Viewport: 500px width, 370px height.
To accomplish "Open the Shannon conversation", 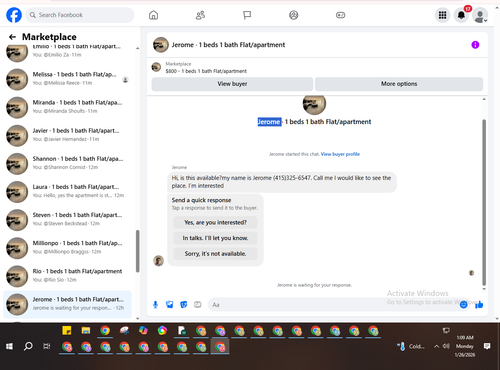I will click(68, 164).
